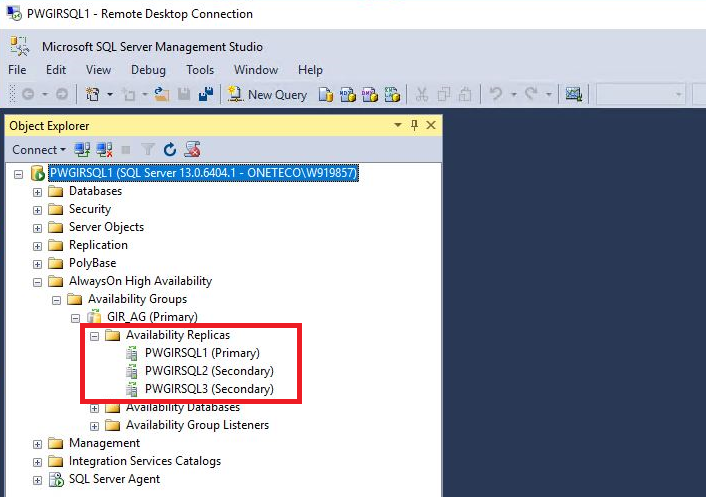Collapse the GIR_AG (Primary) node
The height and width of the screenshot is (497, 706).
click(x=75, y=318)
